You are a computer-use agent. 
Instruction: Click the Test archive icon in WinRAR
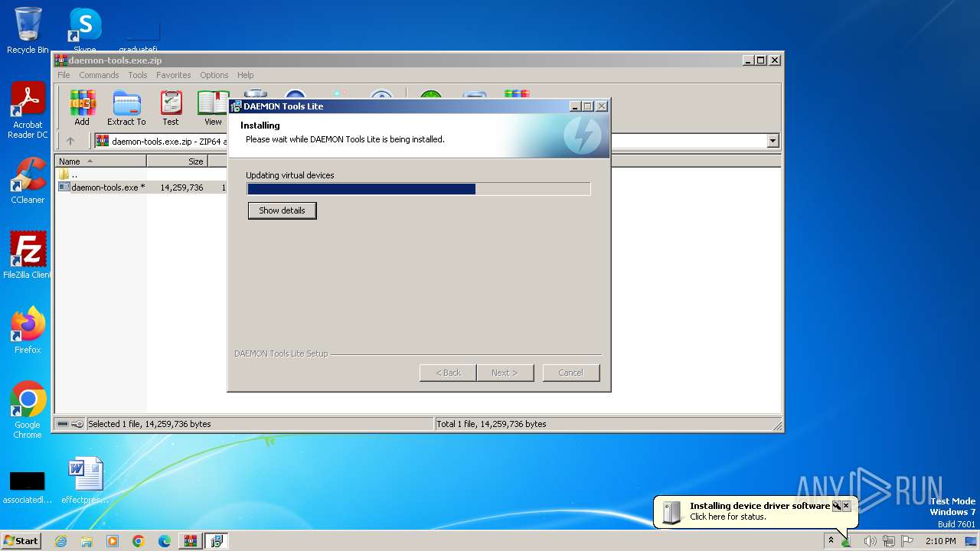coord(170,108)
